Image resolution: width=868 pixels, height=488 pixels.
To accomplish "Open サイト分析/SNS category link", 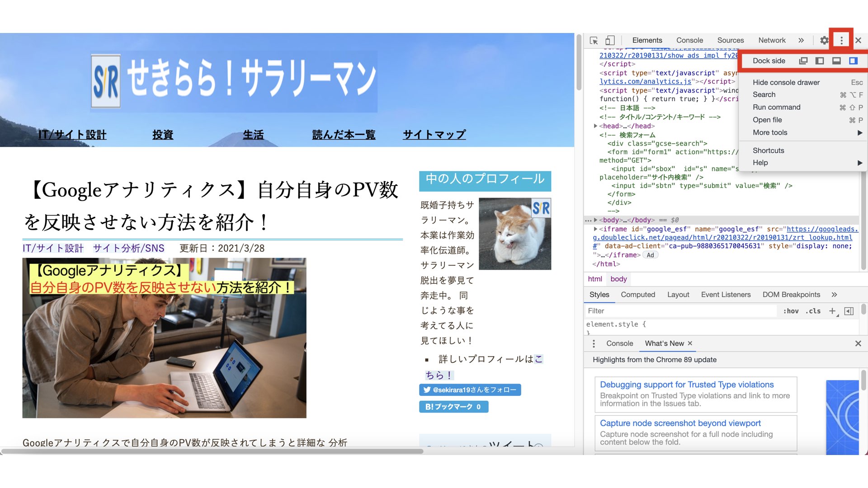I will click(128, 249).
